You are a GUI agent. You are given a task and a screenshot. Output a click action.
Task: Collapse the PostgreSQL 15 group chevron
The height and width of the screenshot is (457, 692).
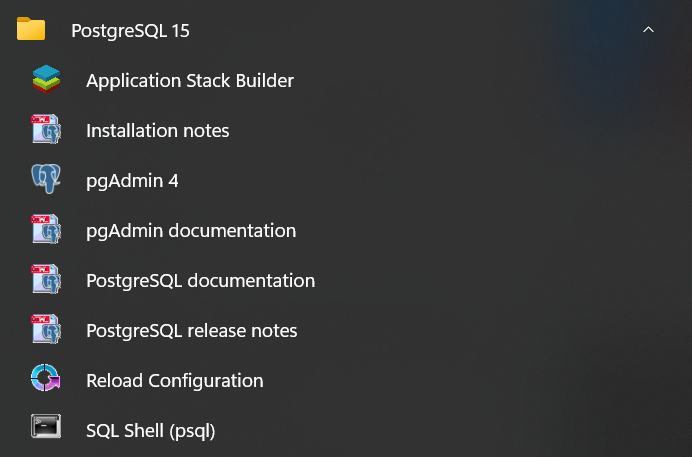point(648,30)
